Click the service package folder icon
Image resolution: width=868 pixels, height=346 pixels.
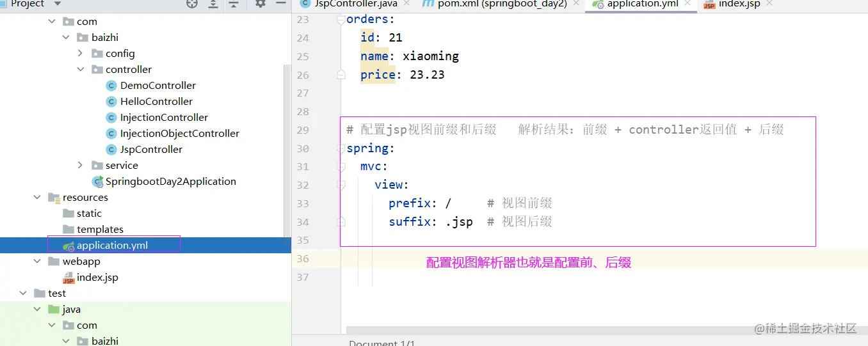(x=97, y=166)
